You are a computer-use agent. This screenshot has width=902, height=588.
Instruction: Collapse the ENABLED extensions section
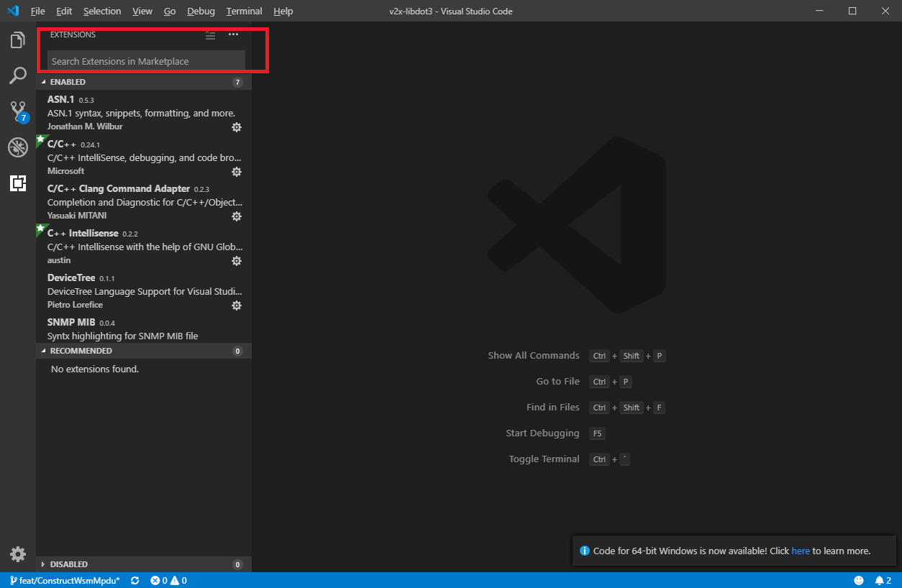point(144,82)
